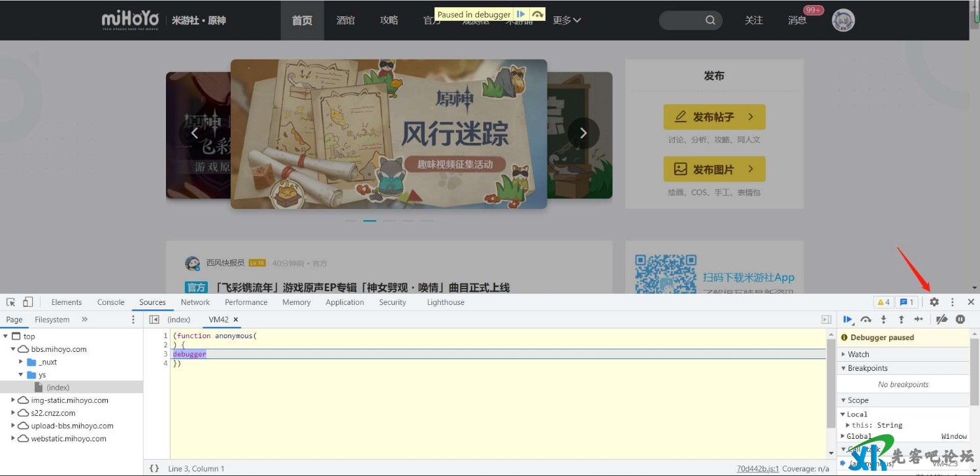Toggle navigator sidebar visibility in Sources panel

[154, 319]
